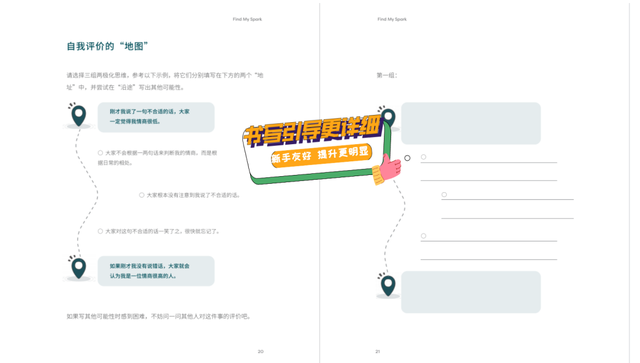Click the "第一组:" label
The height and width of the screenshot is (363, 640).
(387, 75)
